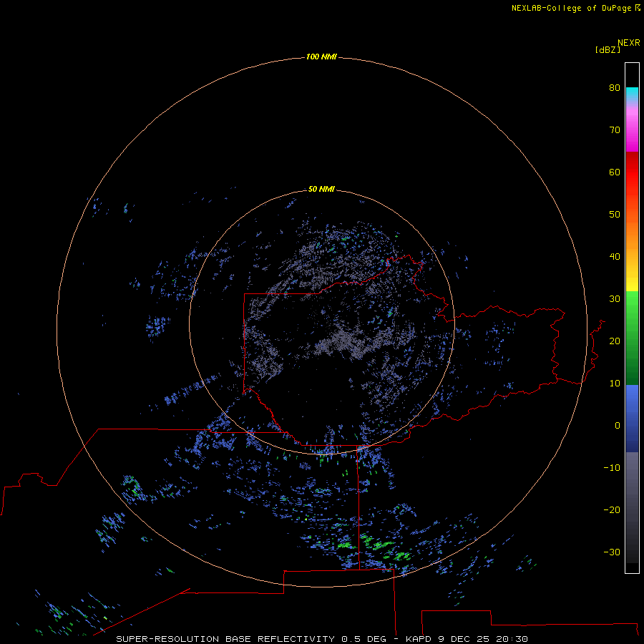
Task: Click the KAPD station identifier in the caption
Action: pyautogui.click(x=419, y=639)
